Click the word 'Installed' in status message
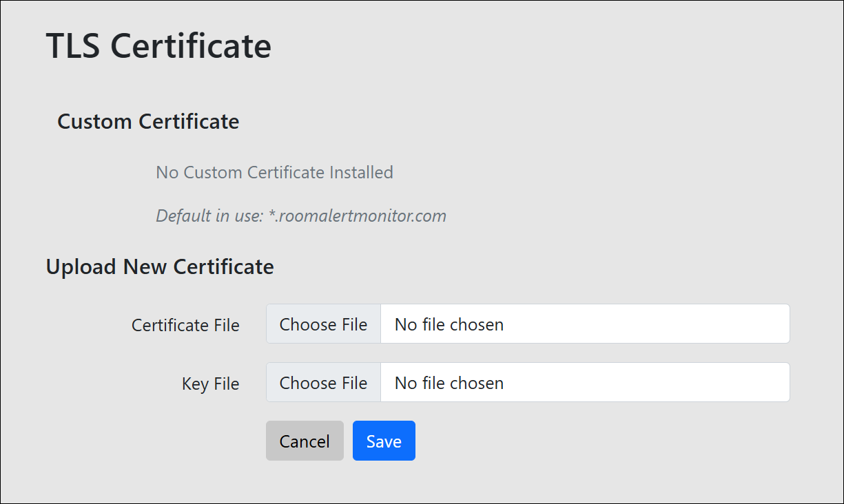The width and height of the screenshot is (844, 504). point(360,172)
